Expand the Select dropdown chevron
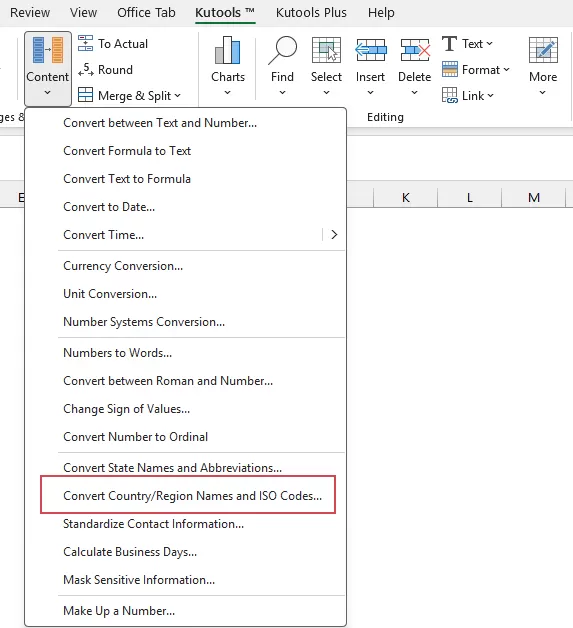This screenshot has width=573, height=628. click(x=326, y=93)
